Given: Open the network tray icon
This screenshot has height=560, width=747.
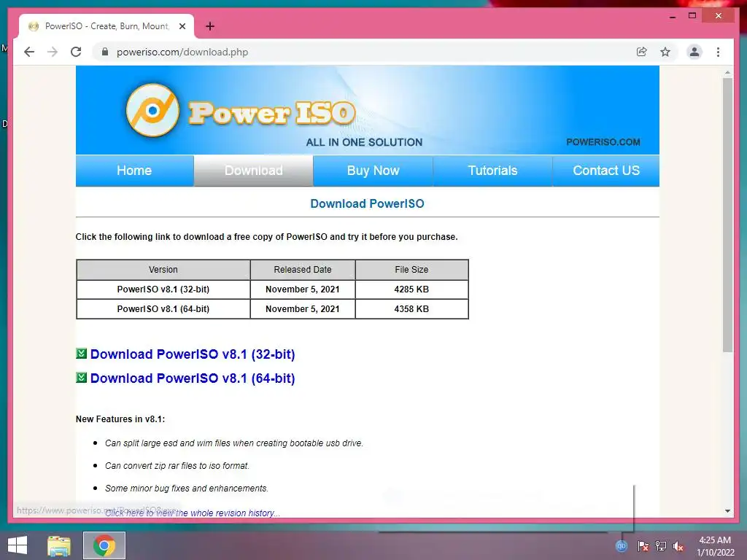Looking at the screenshot, I should click(x=661, y=546).
